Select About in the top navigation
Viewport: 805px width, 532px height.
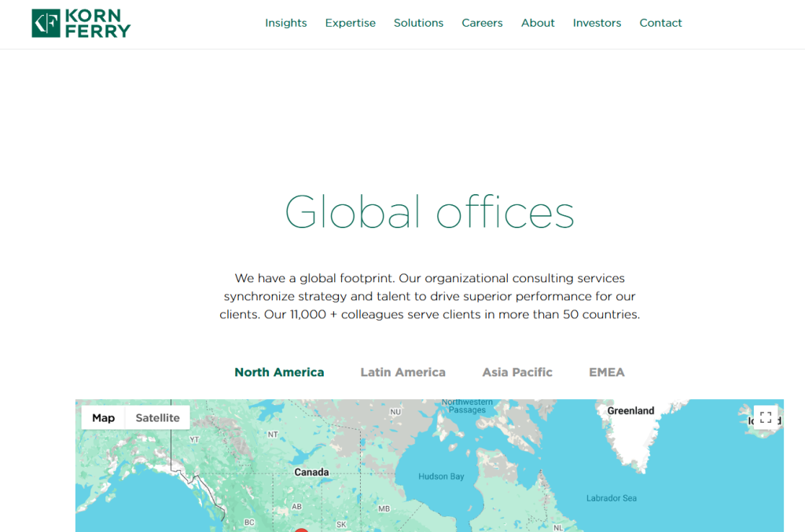pyautogui.click(x=538, y=23)
